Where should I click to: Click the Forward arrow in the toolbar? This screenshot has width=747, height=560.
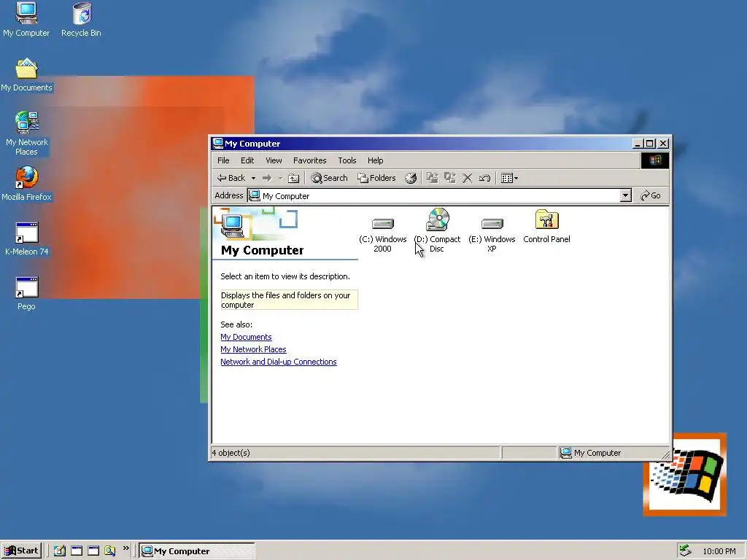267,178
